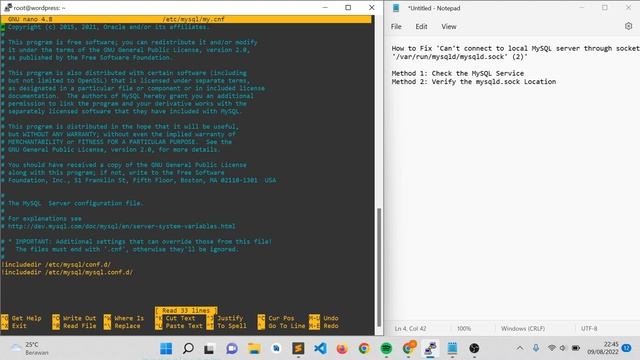Open taskbar Search
640x360 pixels.
click(x=188, y=348)
